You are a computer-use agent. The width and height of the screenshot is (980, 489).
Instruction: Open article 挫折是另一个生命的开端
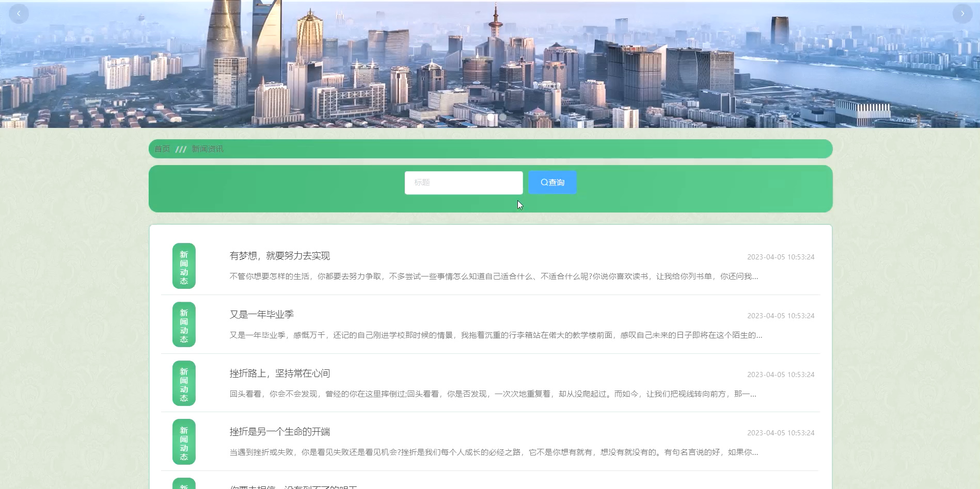(x=280, y=432)
